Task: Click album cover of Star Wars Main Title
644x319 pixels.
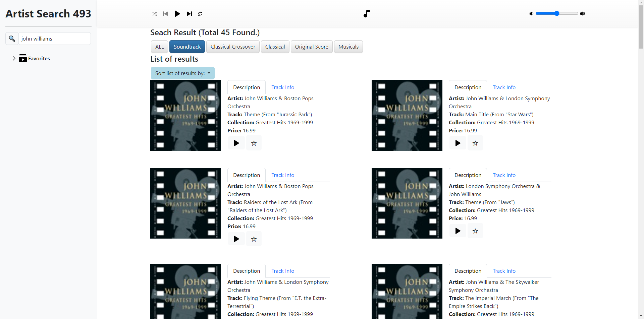Action: coord(407,115)
